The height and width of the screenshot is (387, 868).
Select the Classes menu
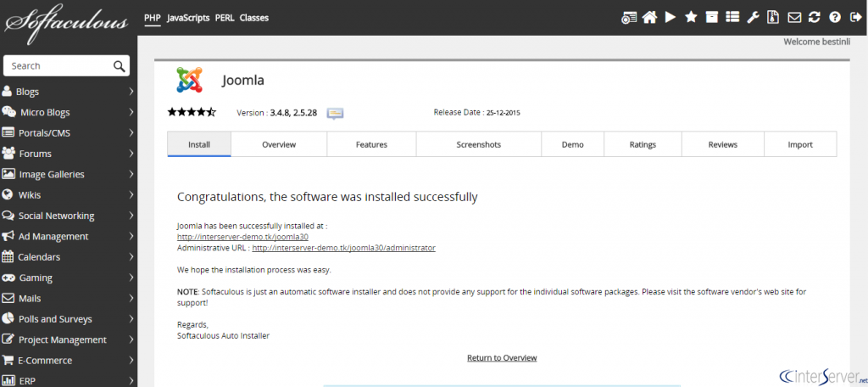coord(254,18)
